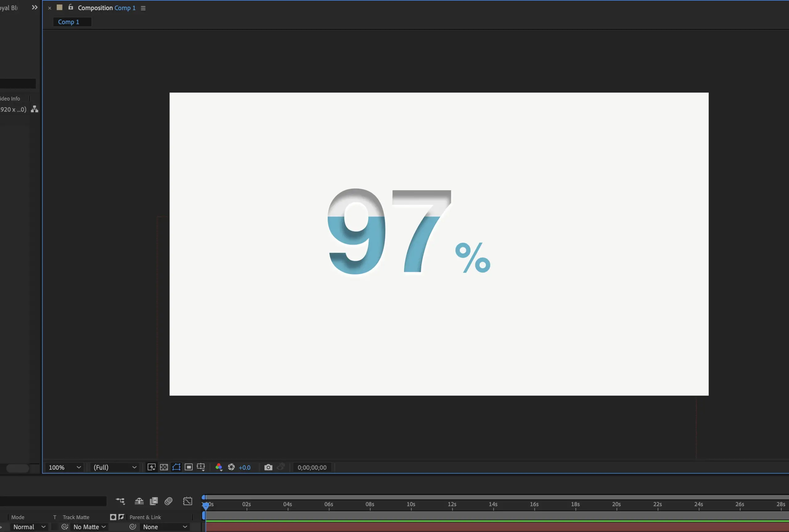
Task: Click the exposure adjustment icon
Action: click(232, 467)
